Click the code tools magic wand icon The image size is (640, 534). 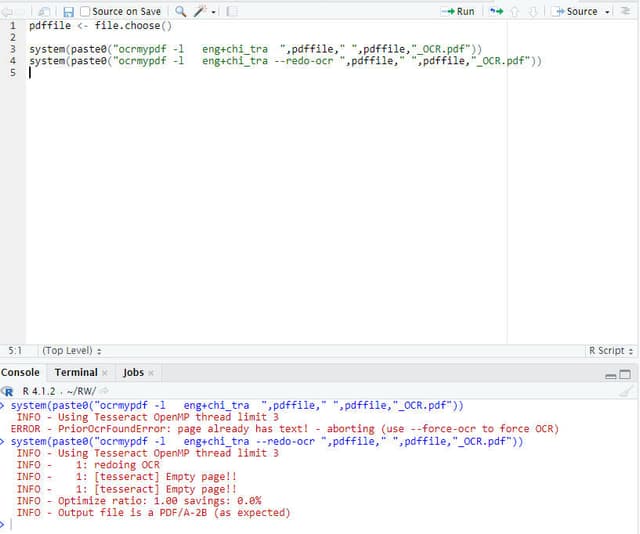coord(200,11)
